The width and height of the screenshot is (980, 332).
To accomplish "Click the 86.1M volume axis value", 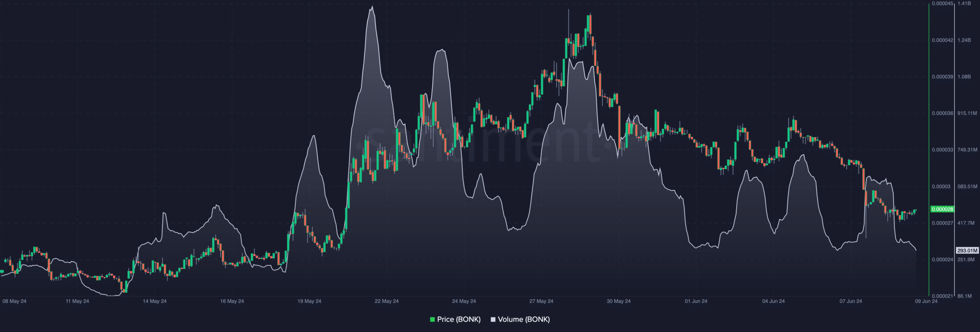I will 965,296.
